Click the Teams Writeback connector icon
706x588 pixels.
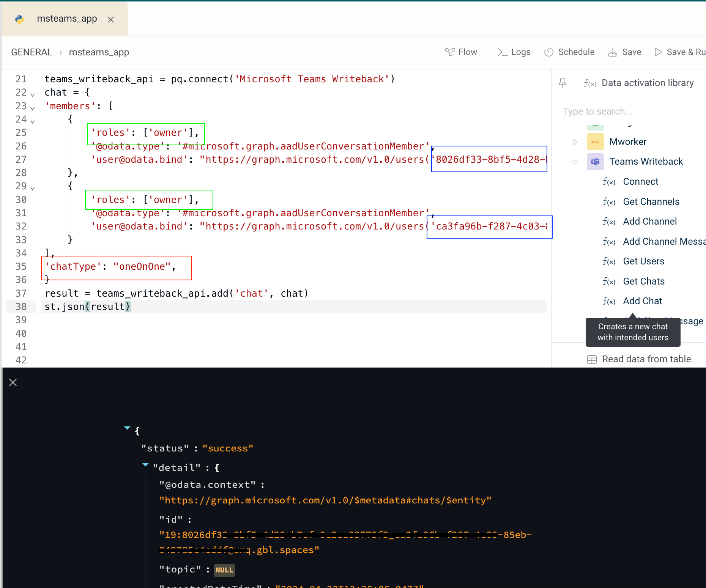(595, 162)
